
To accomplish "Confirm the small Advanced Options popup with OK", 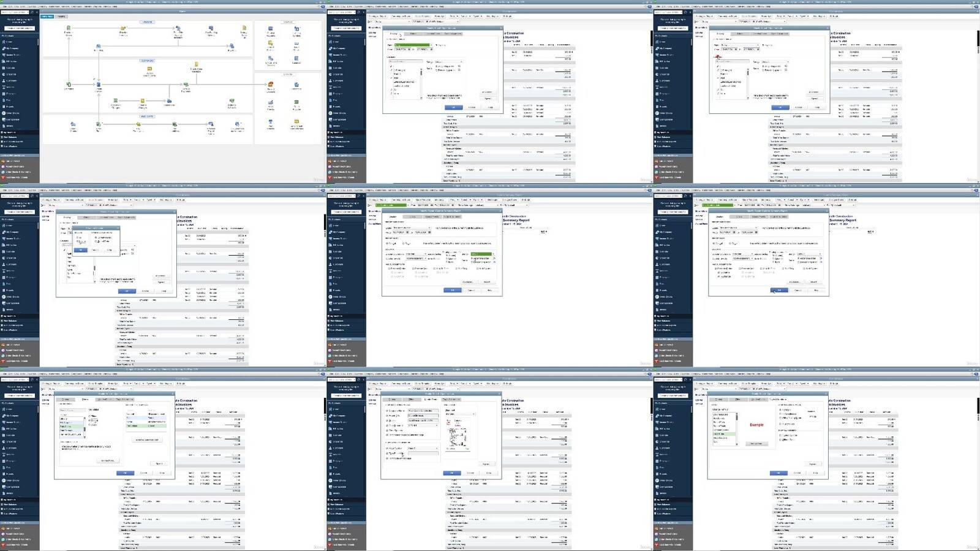I will 81,250.
